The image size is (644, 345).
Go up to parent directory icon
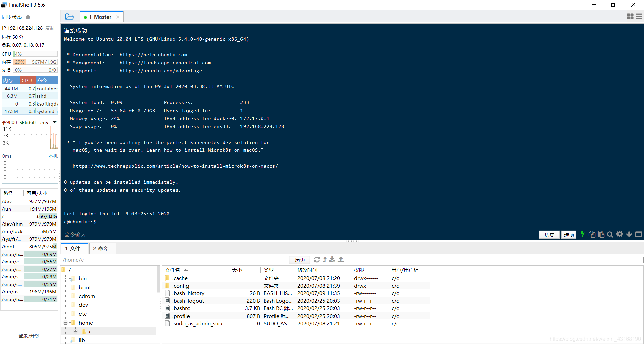coord(325,260)
